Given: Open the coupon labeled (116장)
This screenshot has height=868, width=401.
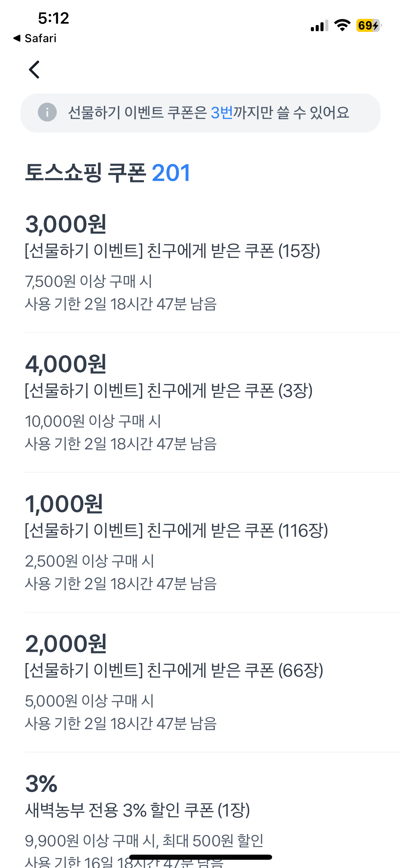Looking at the screenshot, I should 176,531.
